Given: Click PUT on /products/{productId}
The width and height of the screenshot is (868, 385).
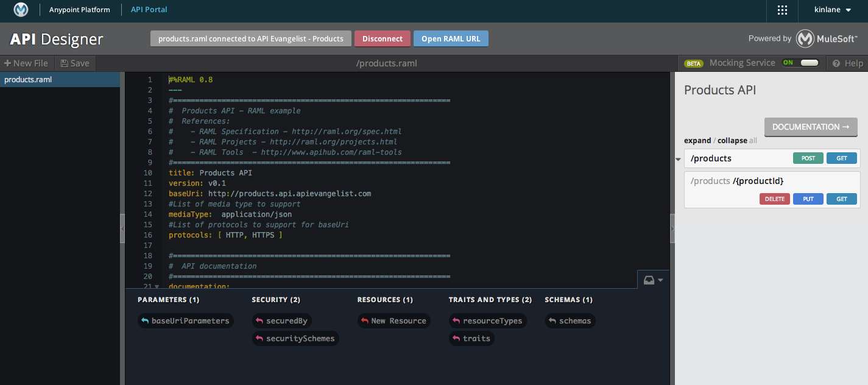Looking at the screenshot, I should pyautogui.click(x=808, y=199).
